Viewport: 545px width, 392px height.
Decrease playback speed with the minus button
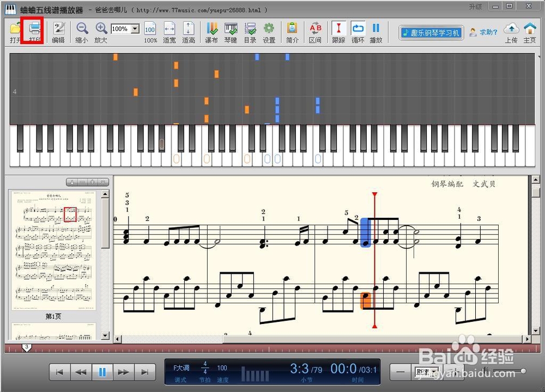click(401, 372)
